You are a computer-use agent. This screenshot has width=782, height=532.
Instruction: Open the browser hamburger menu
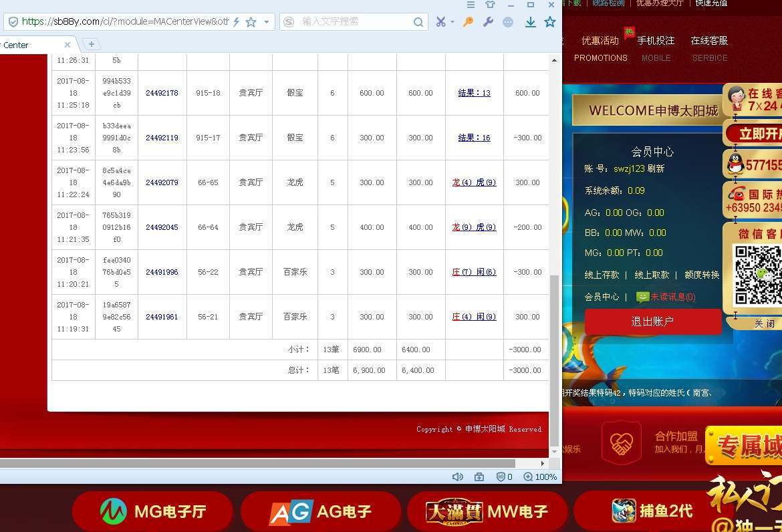470,5
